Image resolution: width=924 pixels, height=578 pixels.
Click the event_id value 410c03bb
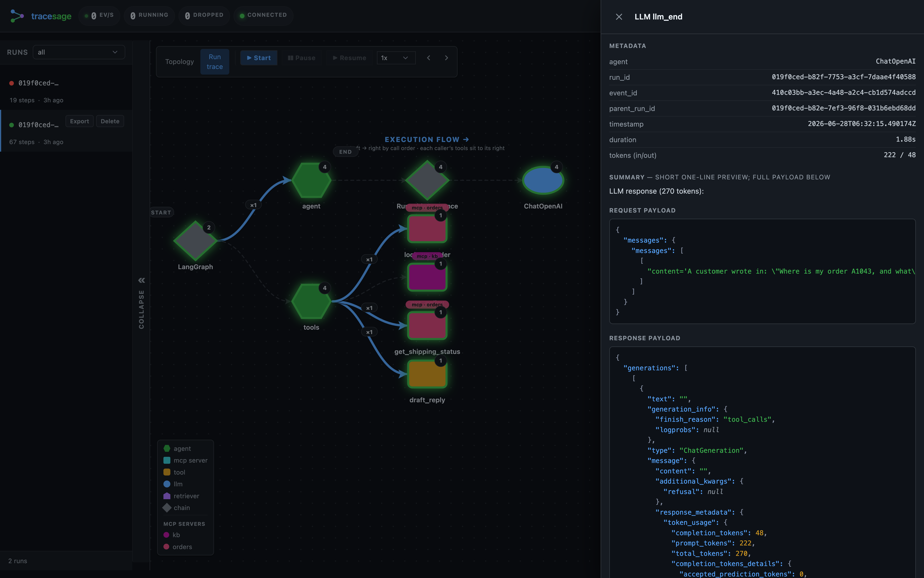click(843, 92)
